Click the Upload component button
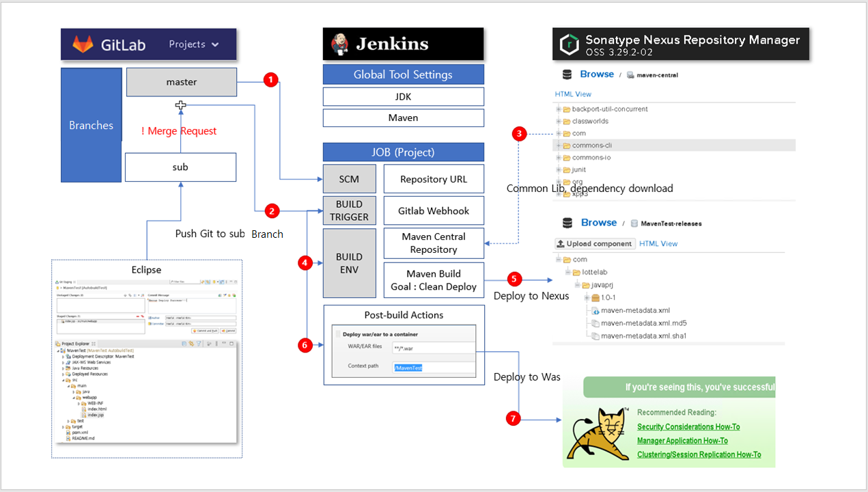 click(595, 243)
